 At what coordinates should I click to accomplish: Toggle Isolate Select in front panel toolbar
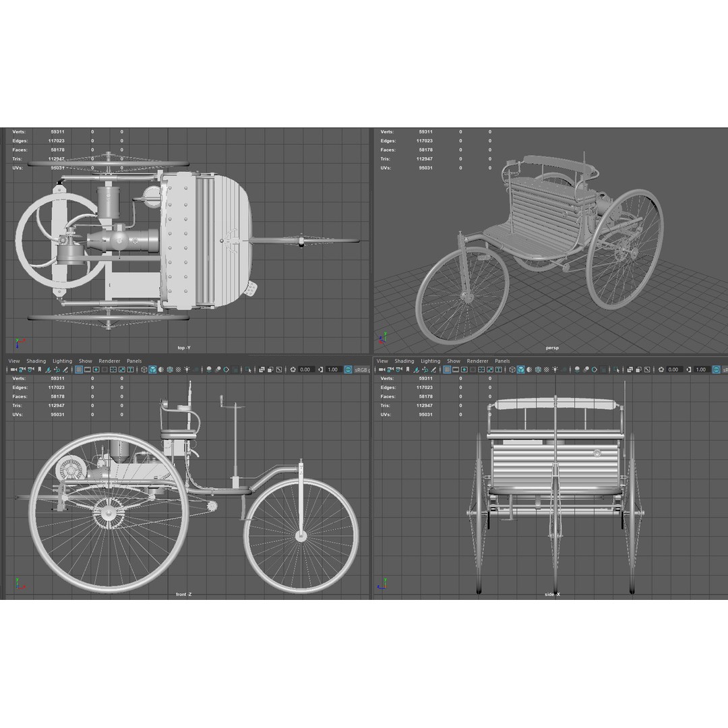[248, 370]
